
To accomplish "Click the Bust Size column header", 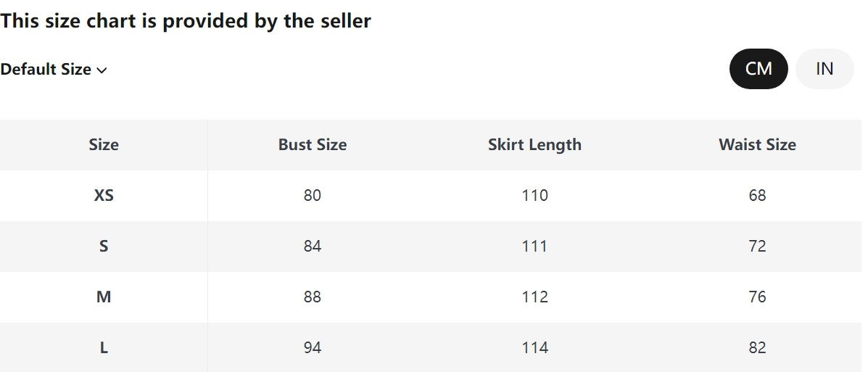I will click(313, 144).
